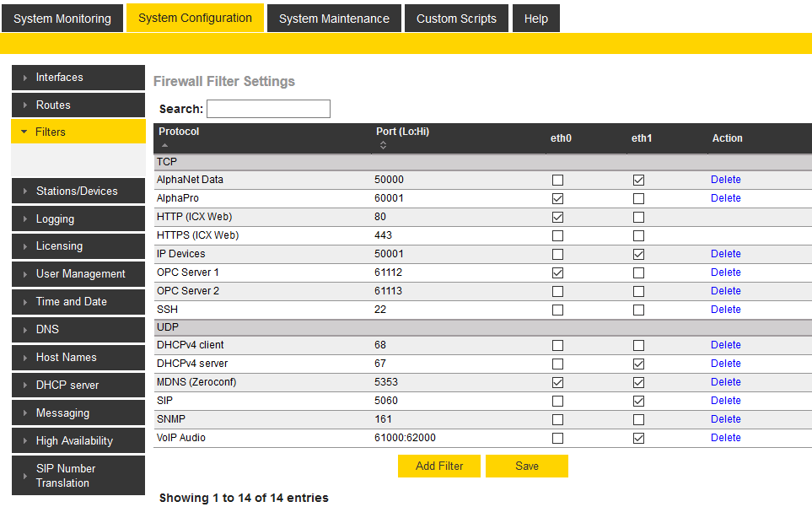Enable eth0 for AlphaNet Data

click(x=557, y=180)
